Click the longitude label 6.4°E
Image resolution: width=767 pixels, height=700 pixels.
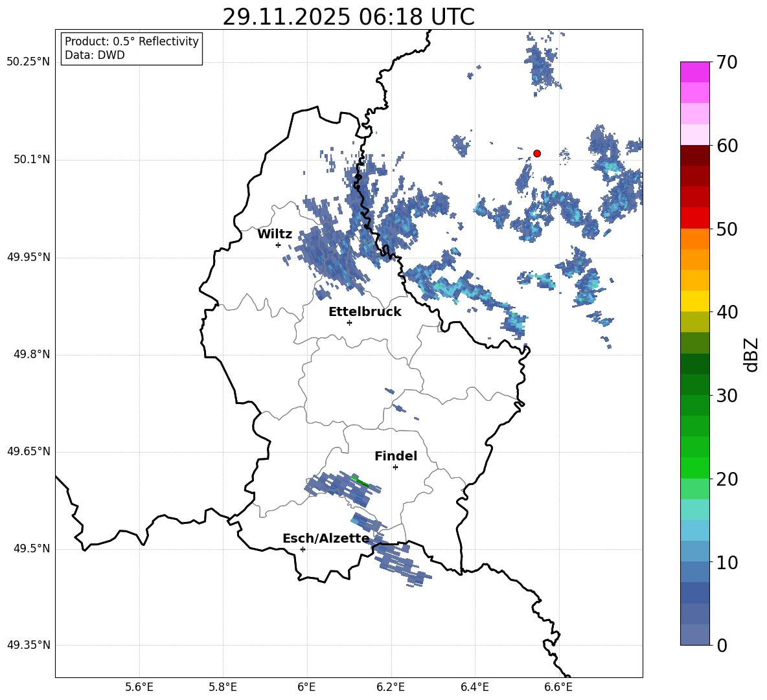coord(474,687)
